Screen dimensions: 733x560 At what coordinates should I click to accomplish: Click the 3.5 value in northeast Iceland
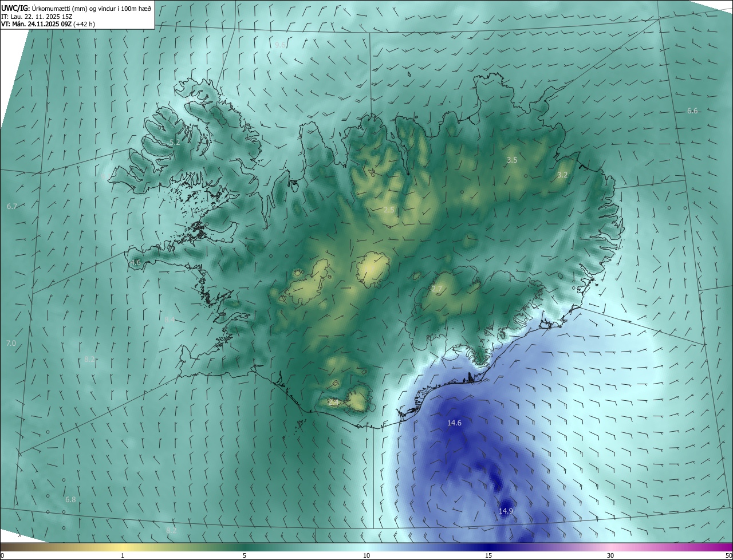click(x=512, y=160)
